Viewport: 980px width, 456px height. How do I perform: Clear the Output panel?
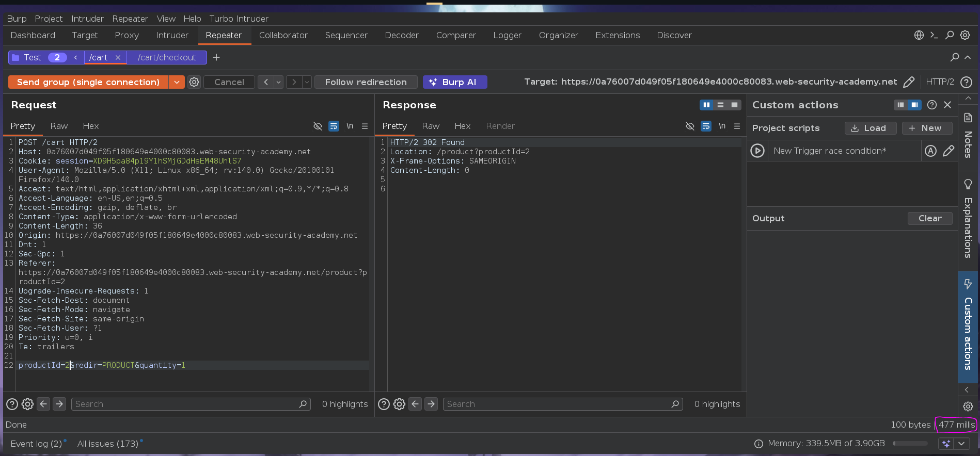(x=930, y=218)
